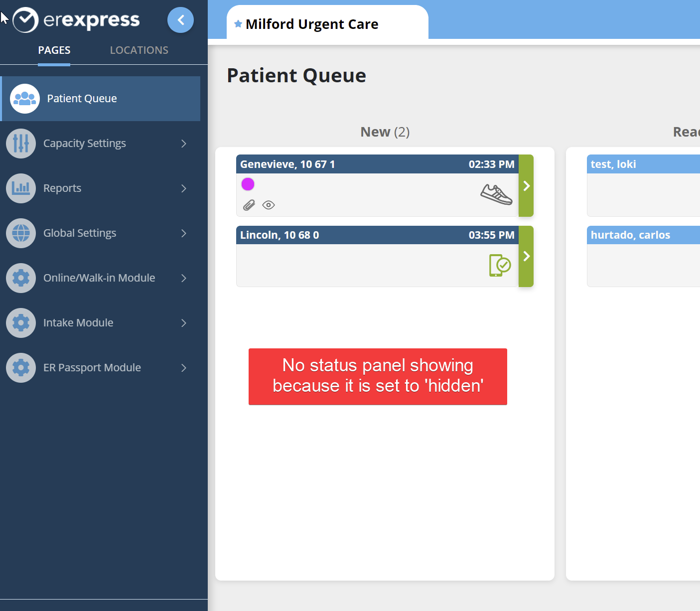This screenshot has width=700, height=611.
Task: Collapse the sidebar with the back arrow button
Action: coord(180,20)
